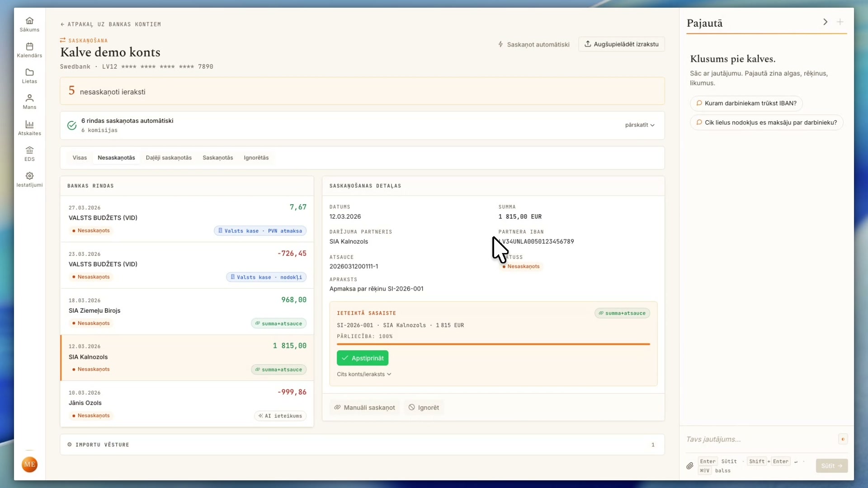Click Manuāli saskaņot button
868x488 pixels.
click(x=364, y=408)
